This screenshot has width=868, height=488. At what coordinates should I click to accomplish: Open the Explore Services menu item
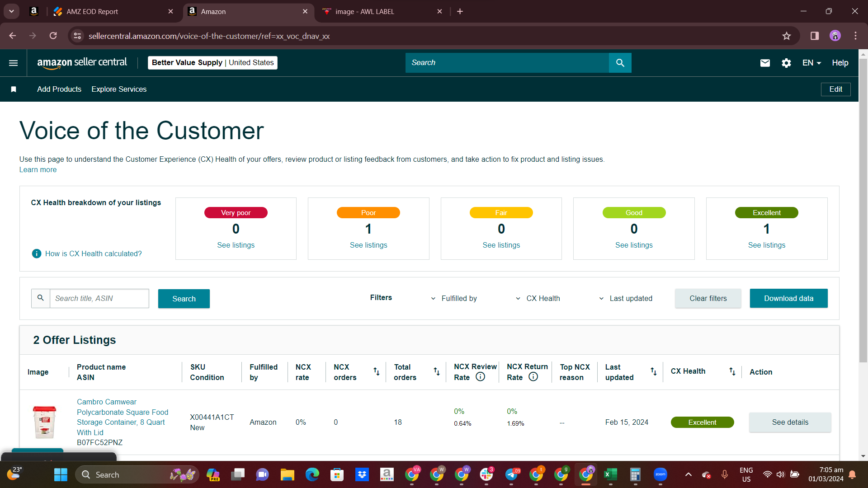pos(119,89)
